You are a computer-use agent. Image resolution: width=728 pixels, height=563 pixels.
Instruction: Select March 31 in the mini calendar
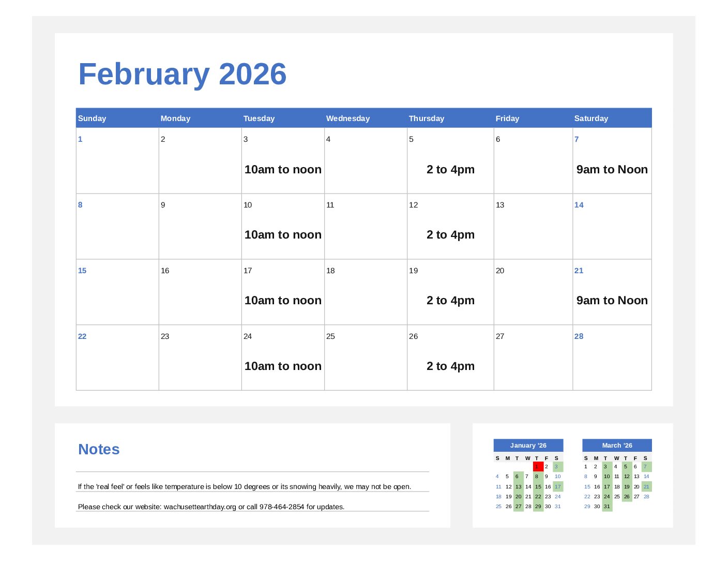tap(607, 507)
